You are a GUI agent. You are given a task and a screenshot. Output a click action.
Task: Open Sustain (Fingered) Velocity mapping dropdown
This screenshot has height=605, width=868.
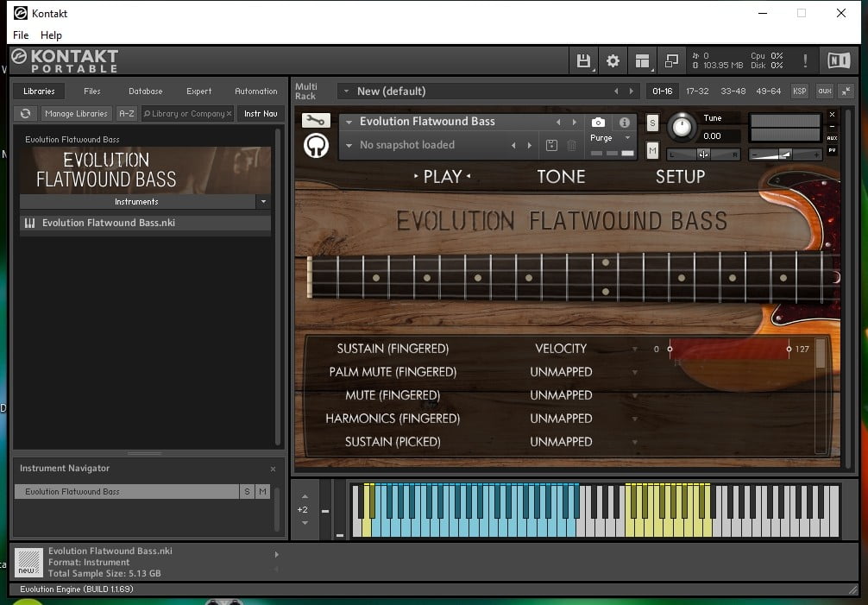(635, 349)
